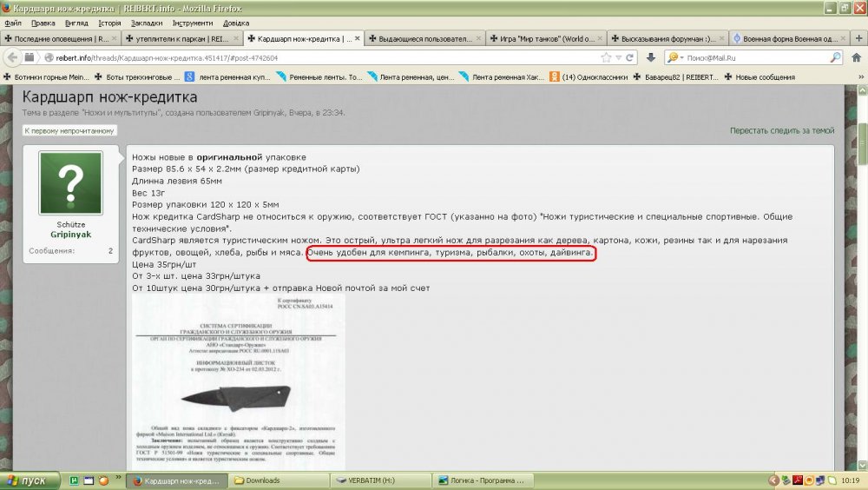868x490 pixels.
Task: Click the page vertical scrollbar thumb
Action: (862, 143)
